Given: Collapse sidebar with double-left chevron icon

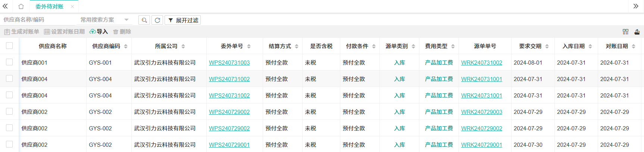Looking at the screenshot, I should 5,6.
